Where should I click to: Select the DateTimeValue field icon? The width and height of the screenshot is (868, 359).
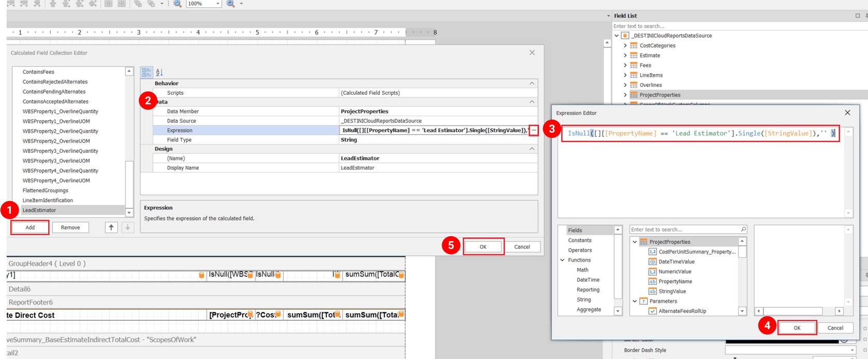(x=652, y=262)
